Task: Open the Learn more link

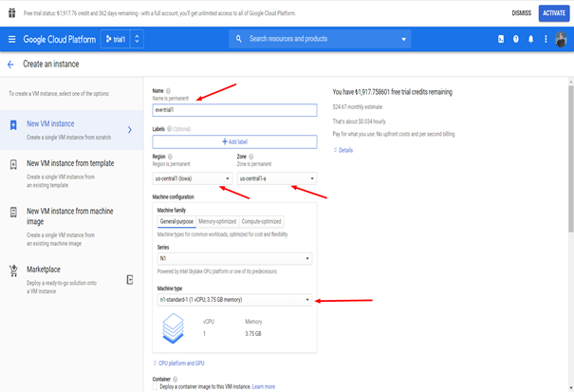Action: click(264, 387)
